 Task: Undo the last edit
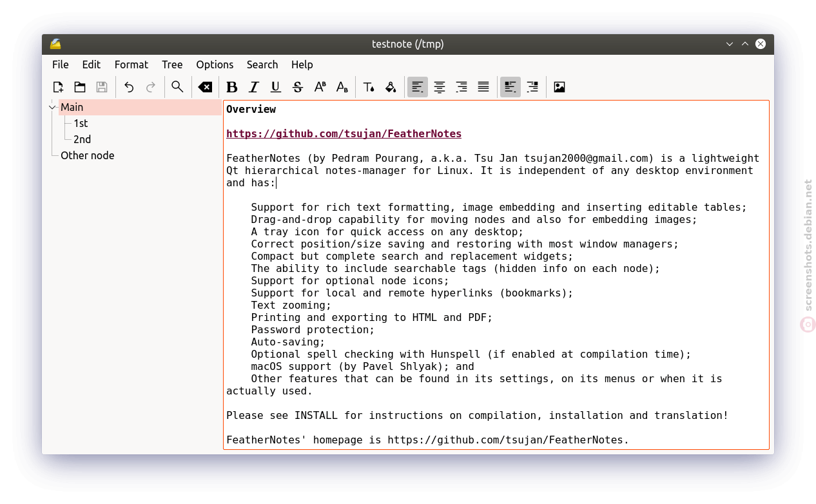click(x=129, y=87)
